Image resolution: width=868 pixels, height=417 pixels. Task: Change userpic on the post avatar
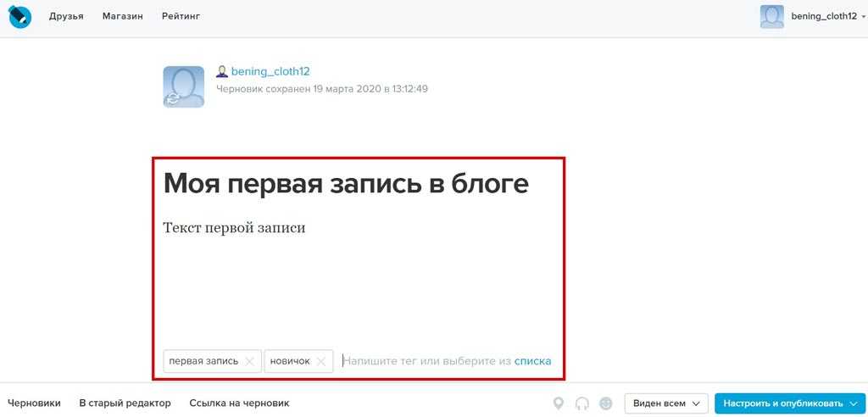[183, 86]
